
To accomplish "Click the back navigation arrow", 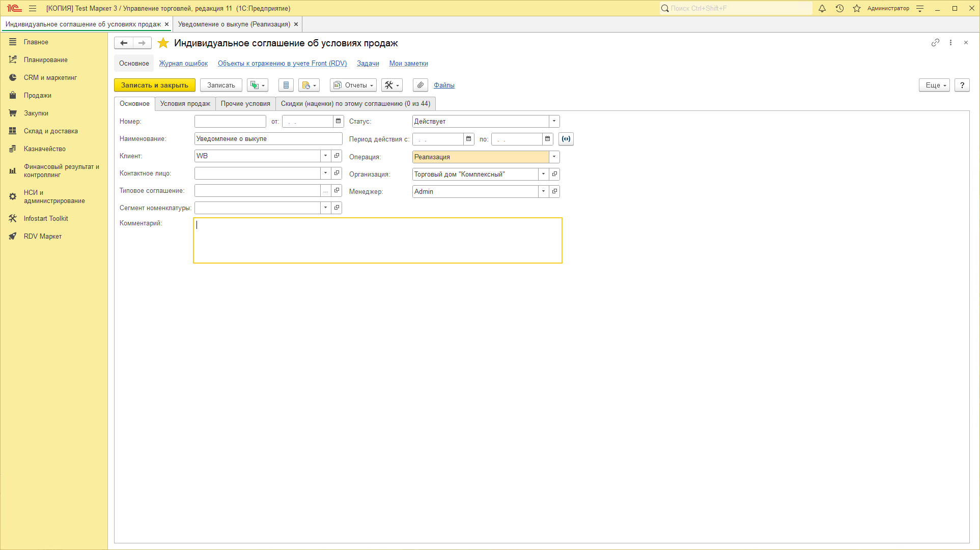I will click(124, 43).
